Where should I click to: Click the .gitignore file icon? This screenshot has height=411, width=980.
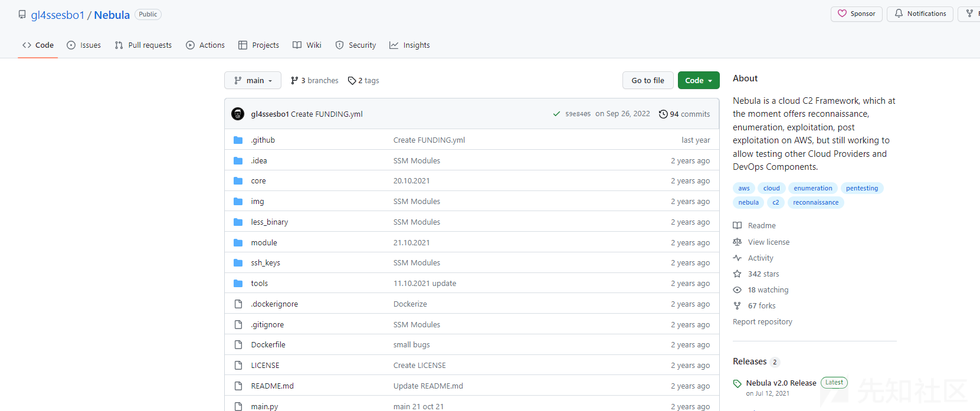coord(238,324)
